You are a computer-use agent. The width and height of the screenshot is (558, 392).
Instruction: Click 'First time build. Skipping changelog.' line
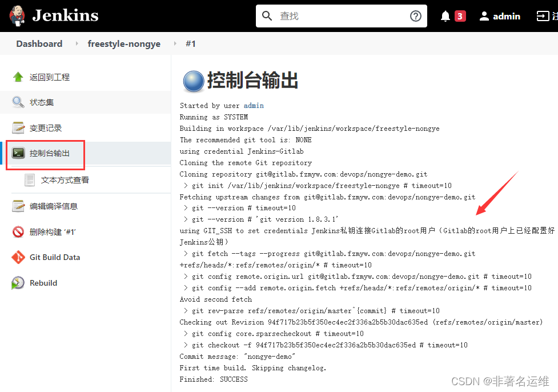(253, 367)
